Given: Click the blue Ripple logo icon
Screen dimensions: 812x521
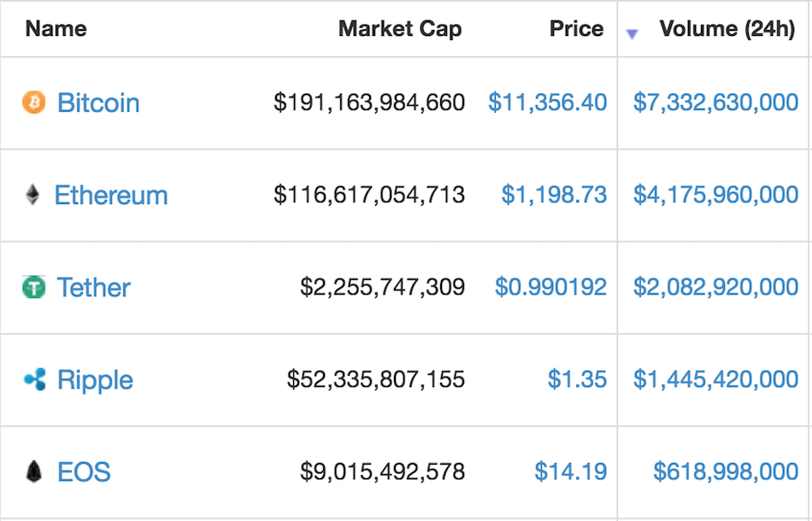Looking at the screenshot, I should pos(34,379).
